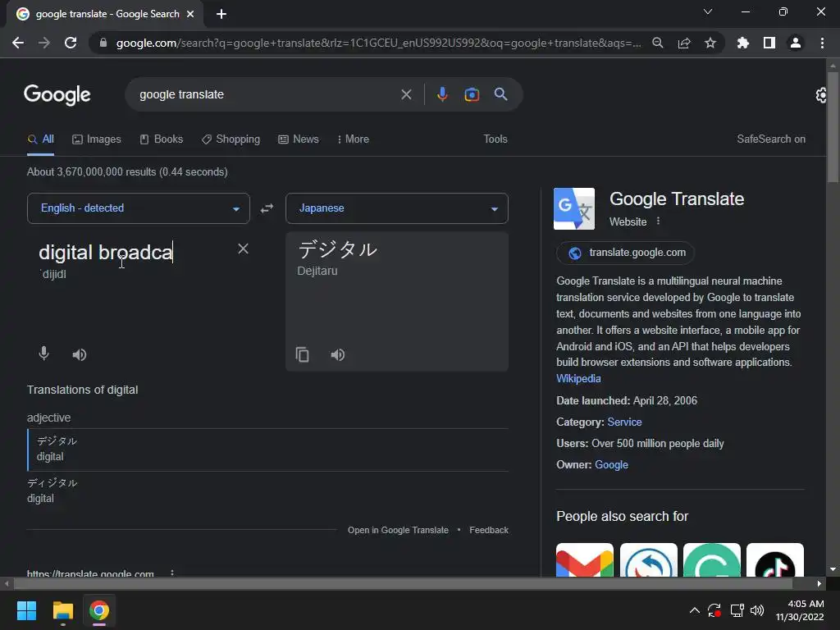Expand the English - detected language dropdown
Image resolution: width=840 pixels, height=630 pixels.
point(138,208)
